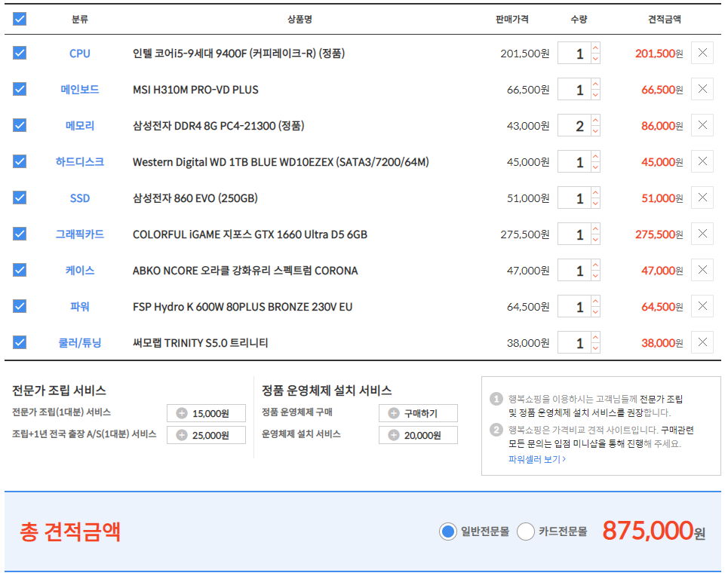Delete the 케이스 item using X icon

pos(702,270)
